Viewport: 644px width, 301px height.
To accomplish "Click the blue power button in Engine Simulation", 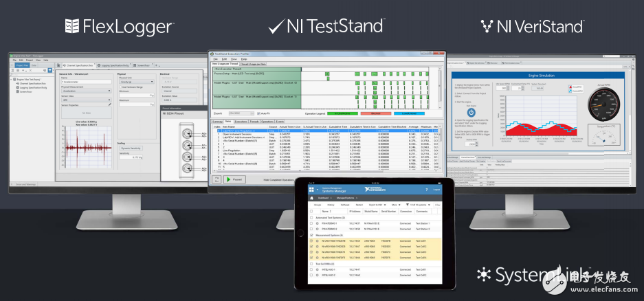I will point(471,111).
